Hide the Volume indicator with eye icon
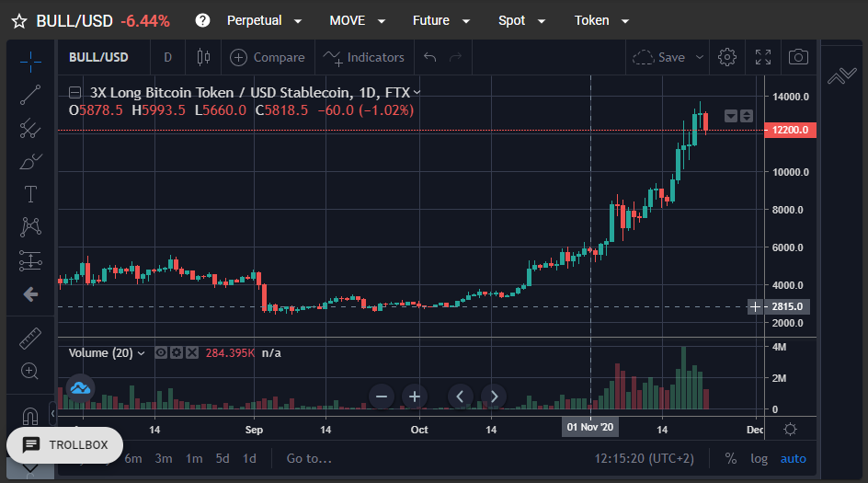The width and height of the screenshot is (868, 483). (161, 353)
